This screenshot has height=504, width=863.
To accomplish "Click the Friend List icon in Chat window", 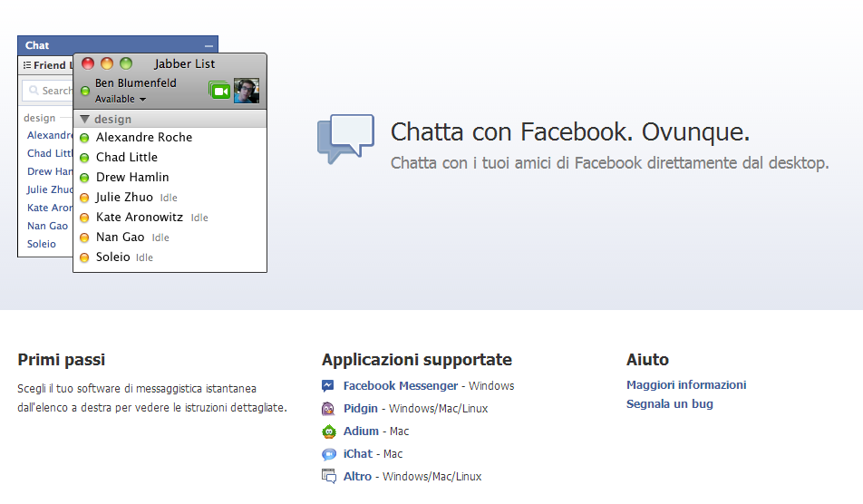I will [27, 65].
